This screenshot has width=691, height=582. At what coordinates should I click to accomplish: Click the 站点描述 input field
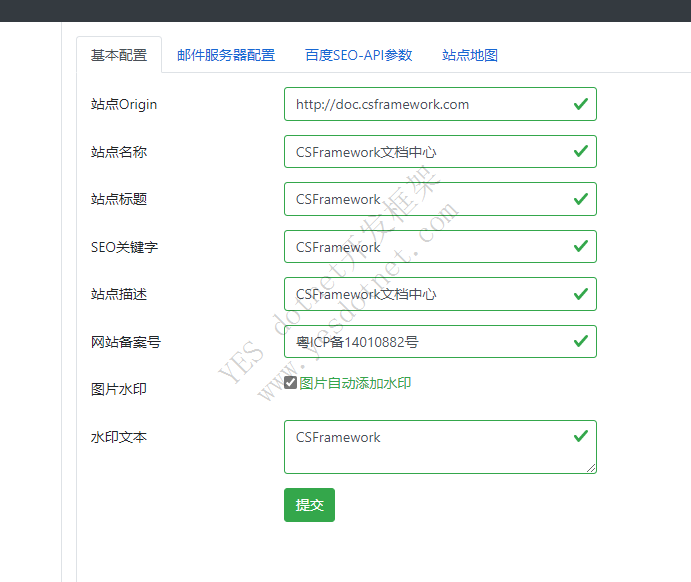(440, 294)
